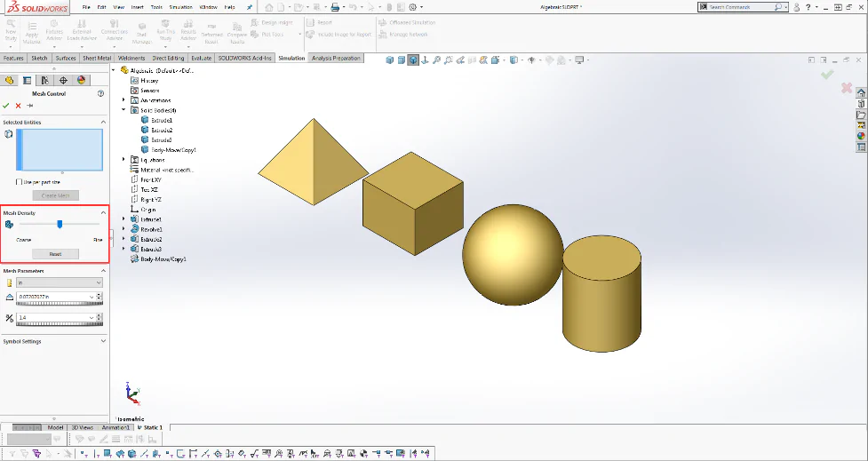Open the DisplayManager color ball tab icon
The width and height of the screenshot is (868, 461).
(82, 80)
